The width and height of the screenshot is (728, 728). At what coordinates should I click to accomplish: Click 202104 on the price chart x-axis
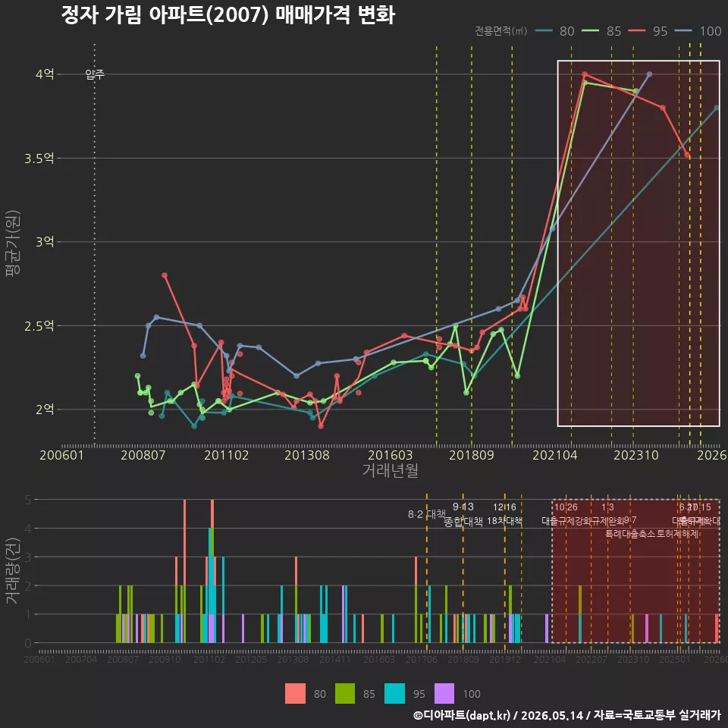click(x=555, y=455)
